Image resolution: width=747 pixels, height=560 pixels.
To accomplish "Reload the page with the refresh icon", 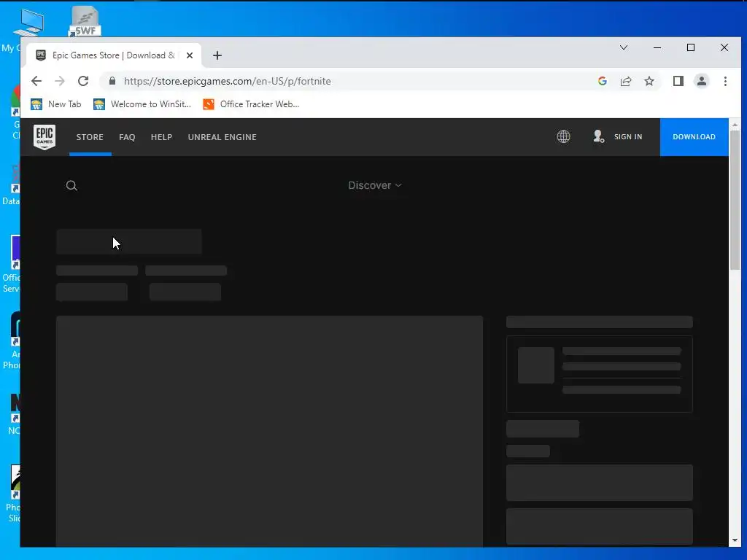I will point(83,81).
